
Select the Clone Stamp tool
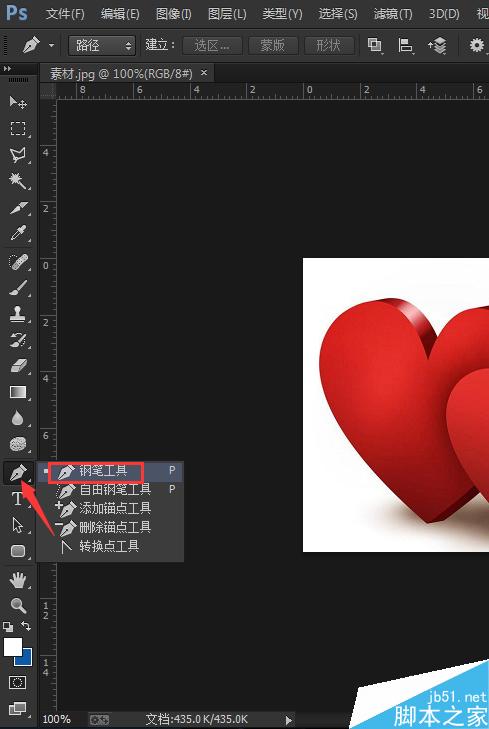18,314
